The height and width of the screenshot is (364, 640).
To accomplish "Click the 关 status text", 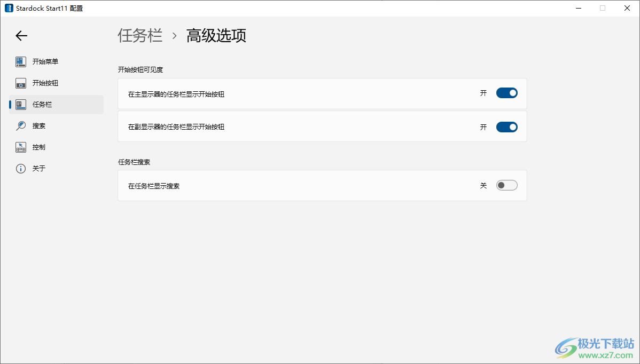I will point(483,186).
